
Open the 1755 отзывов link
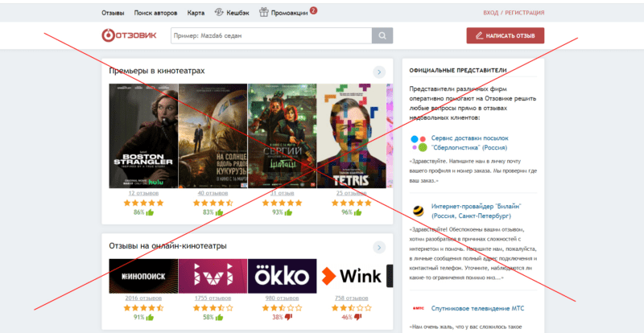213,298
